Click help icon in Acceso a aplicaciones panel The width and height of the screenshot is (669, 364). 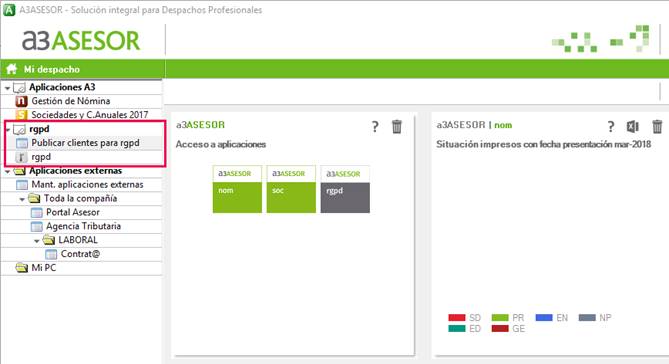(375, 127)
